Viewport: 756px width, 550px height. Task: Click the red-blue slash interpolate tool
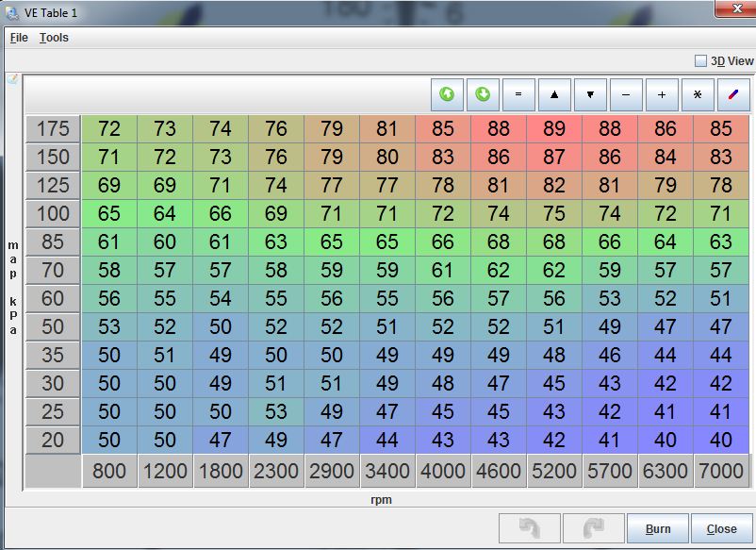[x=733, y=94]
